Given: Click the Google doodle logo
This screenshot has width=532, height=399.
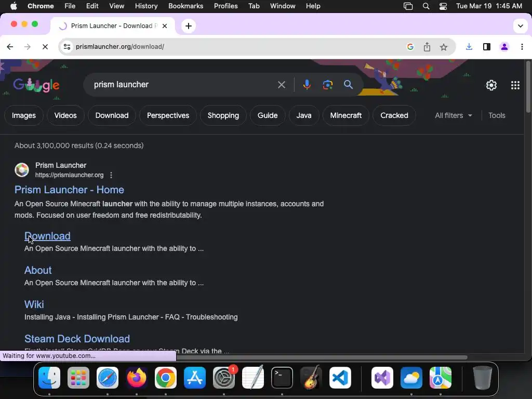Looking at the screenshot, I should tap(36, 85).
